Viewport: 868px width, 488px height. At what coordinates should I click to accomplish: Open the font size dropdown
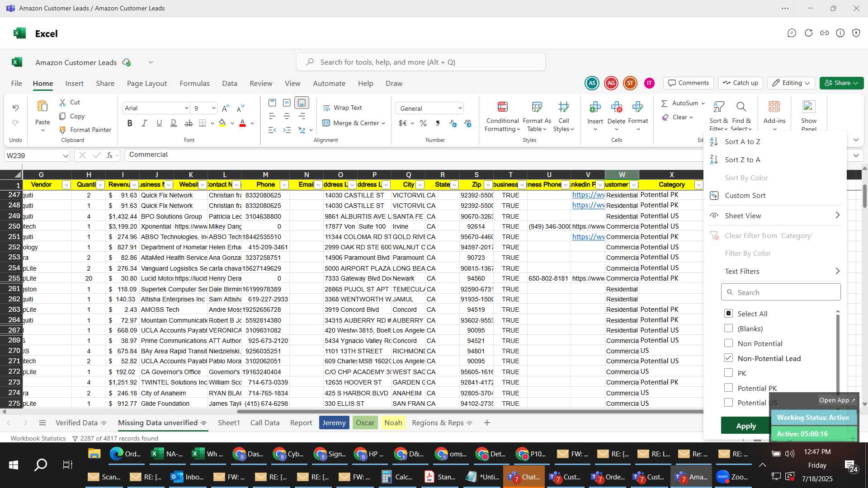[x=213, y=108]
